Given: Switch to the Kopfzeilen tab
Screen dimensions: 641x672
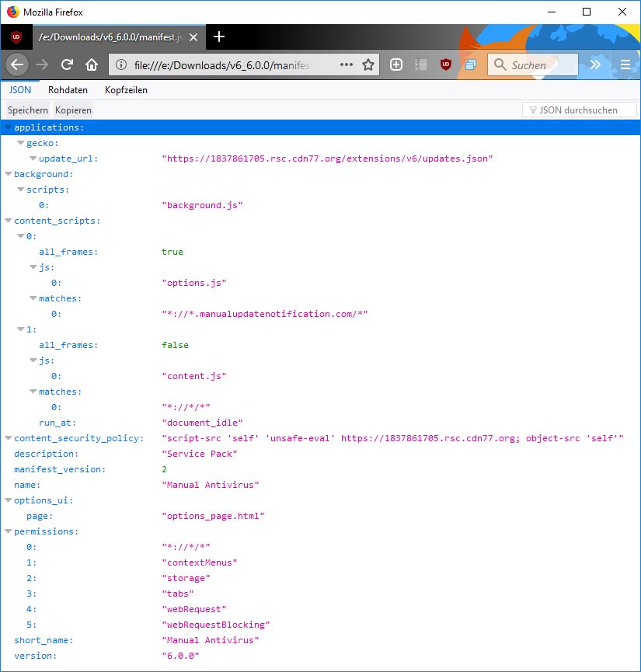Looking at the screenshot, I should (126, 90).
